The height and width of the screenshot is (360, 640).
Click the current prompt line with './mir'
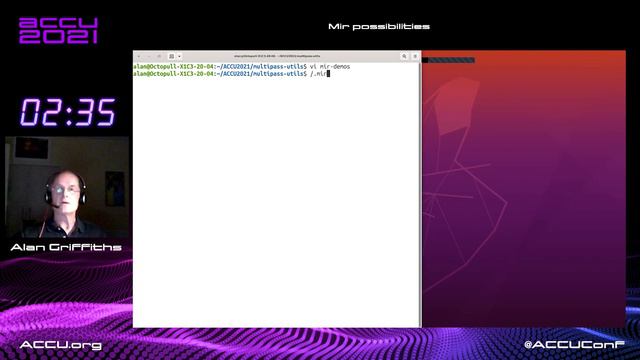click(x=231, y=74)
